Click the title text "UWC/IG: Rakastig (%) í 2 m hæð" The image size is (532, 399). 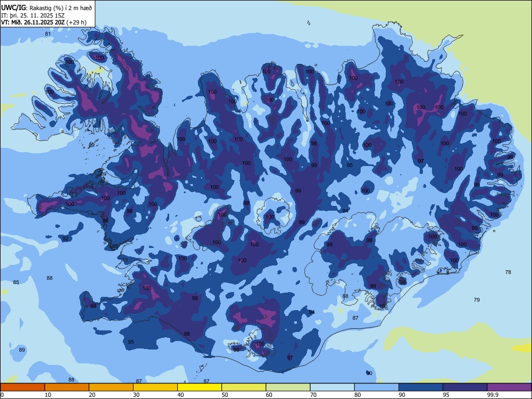46,7
